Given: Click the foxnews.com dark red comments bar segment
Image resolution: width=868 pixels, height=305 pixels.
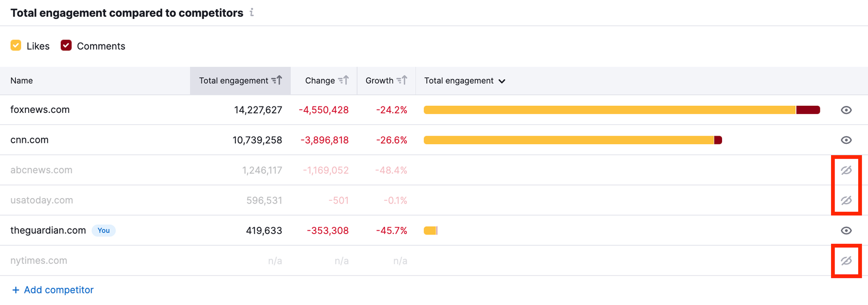Looking at the screenshot, I should [x=808, y=110].
